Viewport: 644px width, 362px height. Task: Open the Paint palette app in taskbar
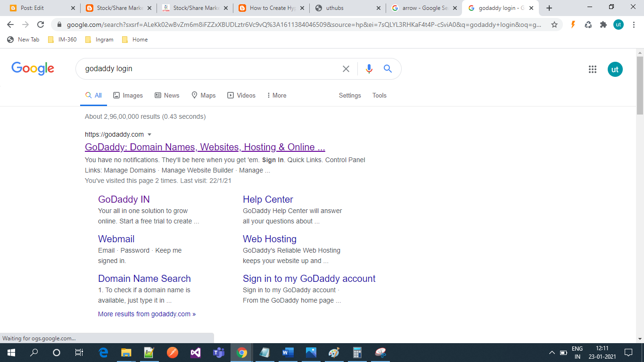pos(334,353)
